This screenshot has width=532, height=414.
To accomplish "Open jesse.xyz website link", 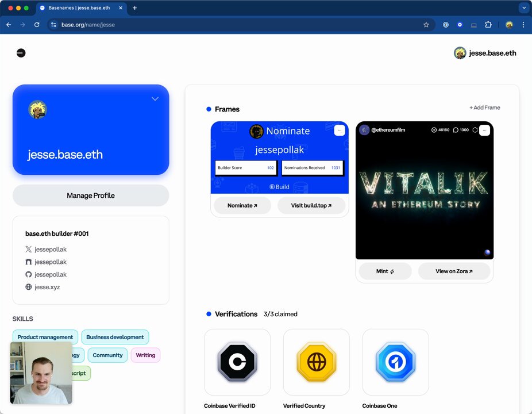I will [43, 287].
